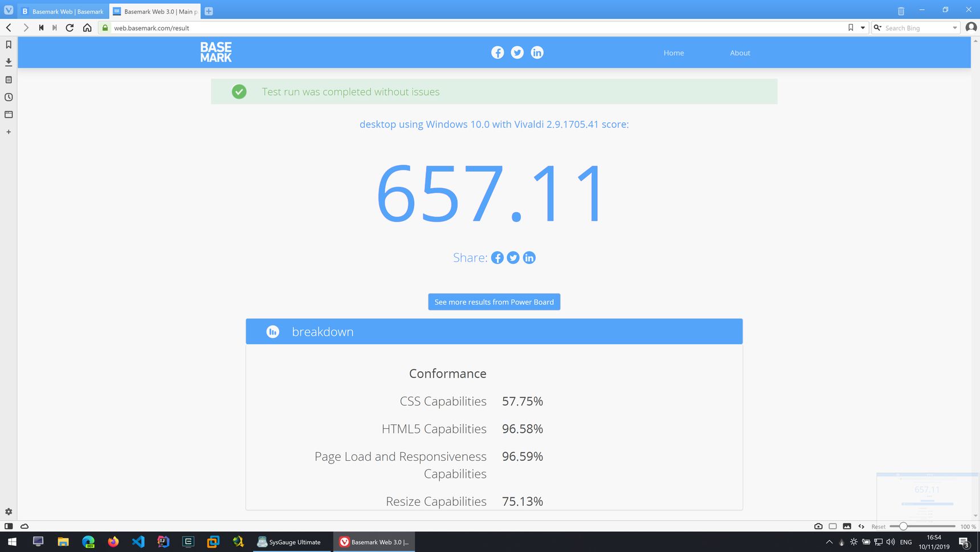
Task: Open IntelliJ IDEA from taskbar
Action: point(164,542)
